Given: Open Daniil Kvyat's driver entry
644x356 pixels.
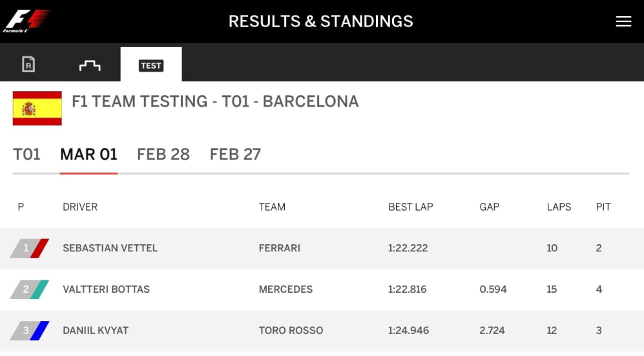Looking at the screenshot, I should tap(96, 331).
